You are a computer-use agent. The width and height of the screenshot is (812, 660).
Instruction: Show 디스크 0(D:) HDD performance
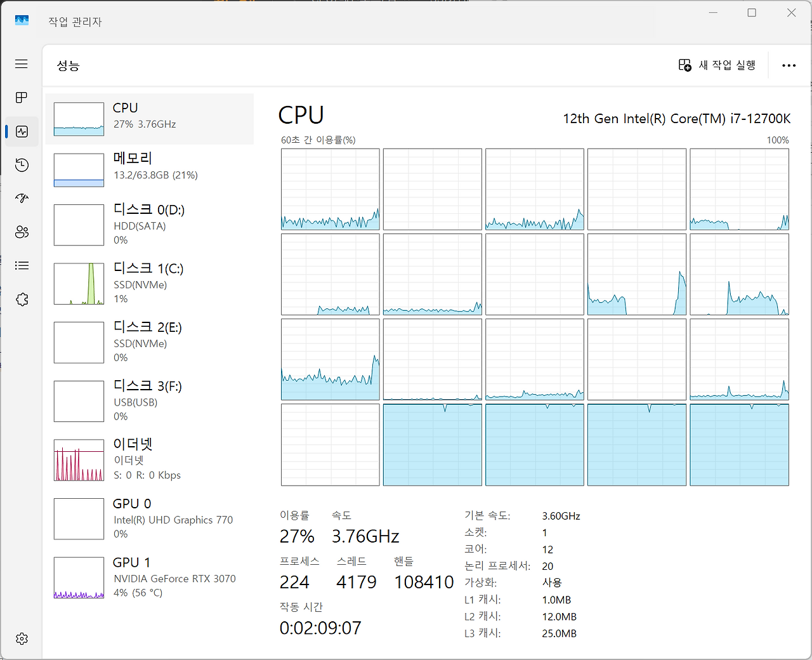click(x=150, y=225)
